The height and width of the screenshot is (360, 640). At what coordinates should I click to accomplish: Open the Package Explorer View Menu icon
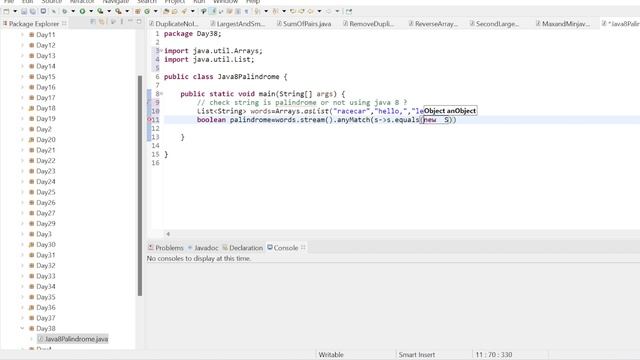(122, 22)
